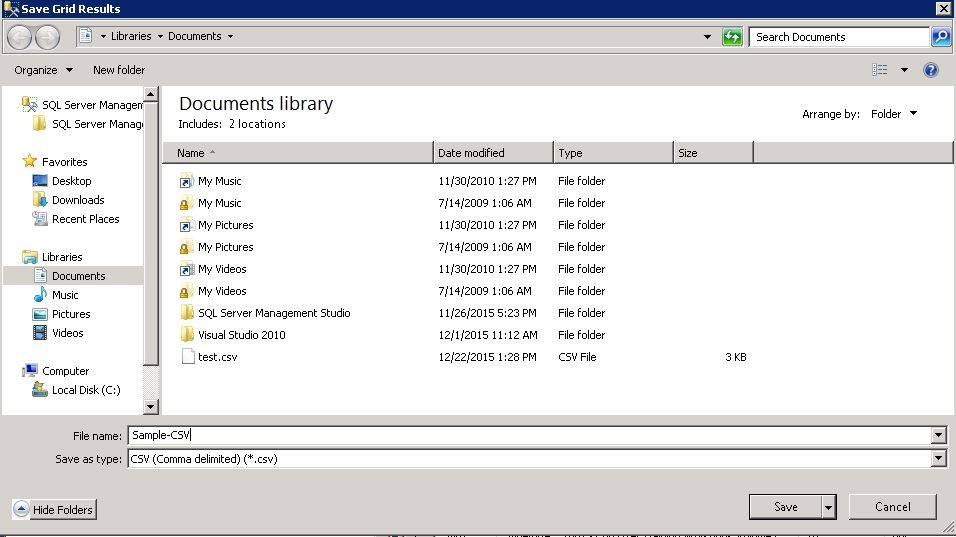956x537 pixels.
Task: Click the Desktop icon in Favorites
Action: [40, 180]
